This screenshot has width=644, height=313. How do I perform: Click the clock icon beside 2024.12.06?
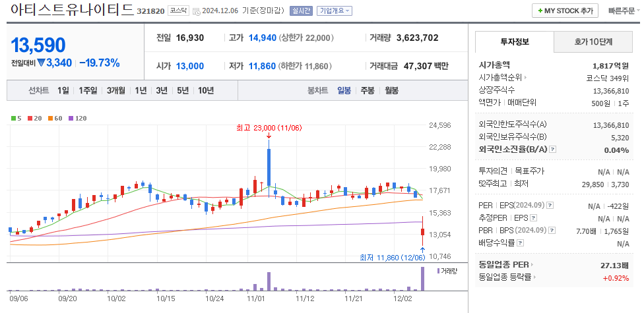(197, 11)
